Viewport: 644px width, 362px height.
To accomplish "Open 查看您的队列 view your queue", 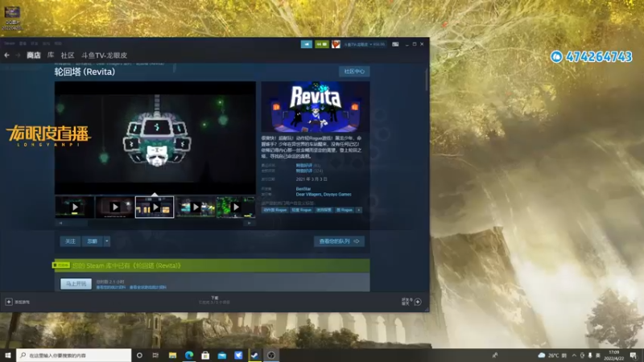I will [339, 241].
